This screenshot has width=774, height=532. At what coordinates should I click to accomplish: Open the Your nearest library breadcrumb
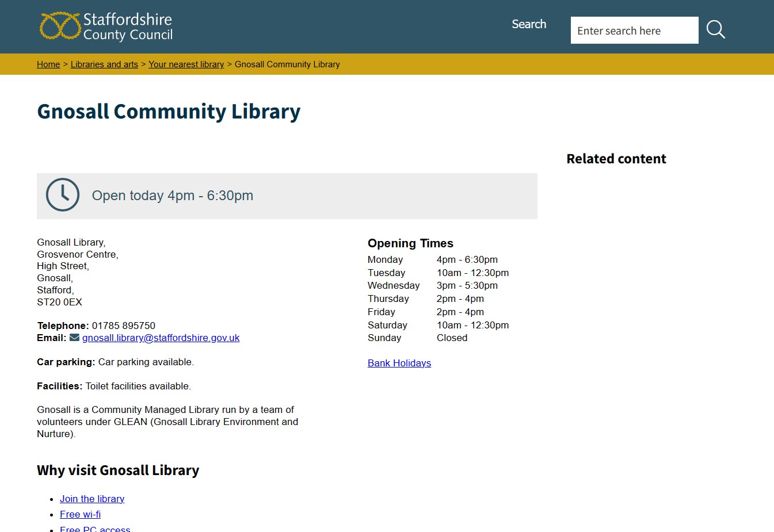coord(186,64)
